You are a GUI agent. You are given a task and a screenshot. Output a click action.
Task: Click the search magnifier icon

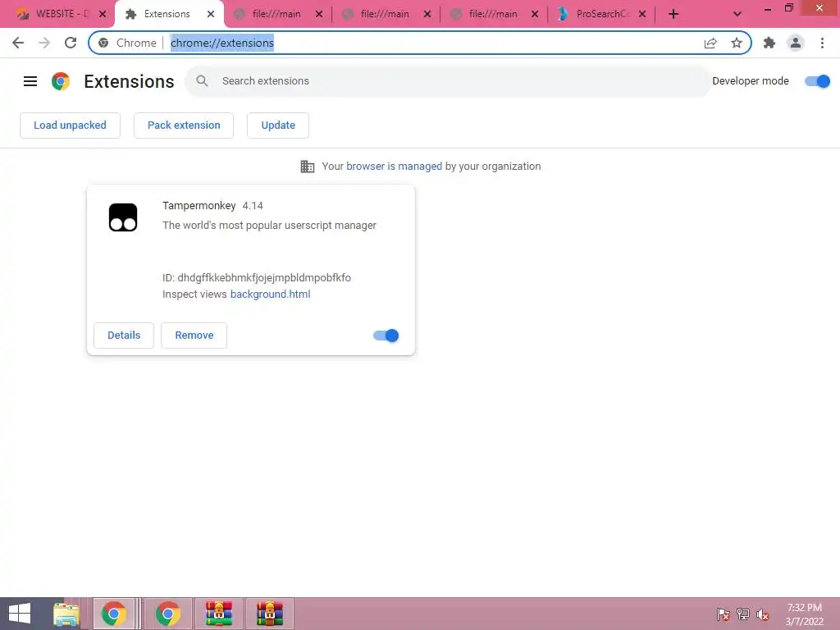point(202,81)
